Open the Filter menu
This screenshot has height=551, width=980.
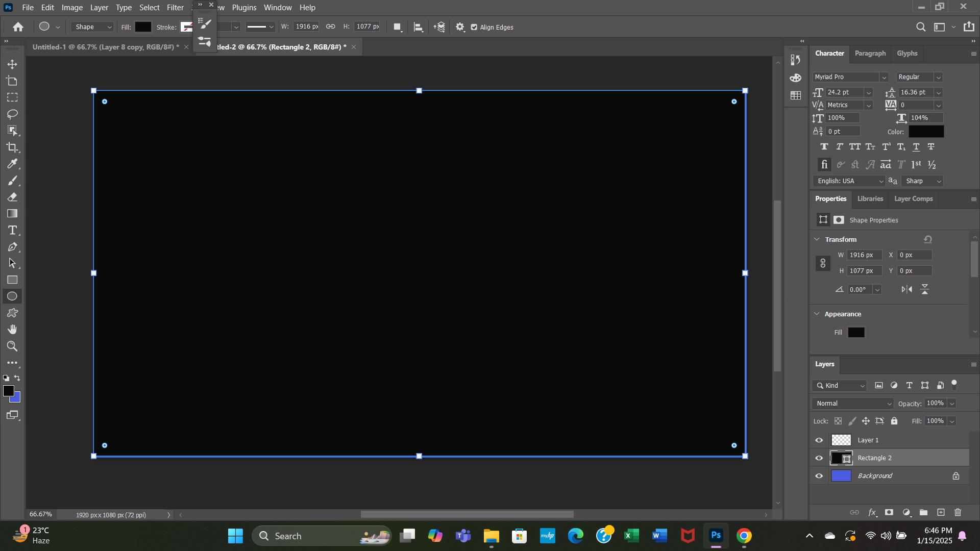pyautogui.click(x=175, y=8)
